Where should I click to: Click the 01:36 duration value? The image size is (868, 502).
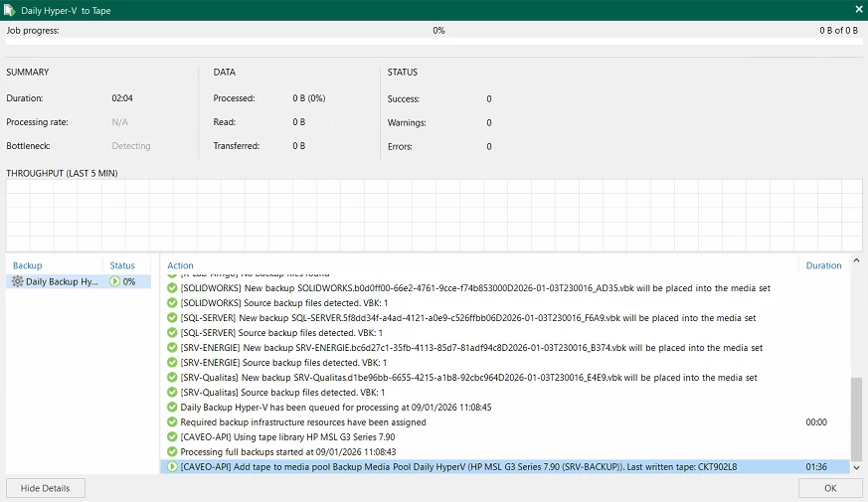click(816, 467)
